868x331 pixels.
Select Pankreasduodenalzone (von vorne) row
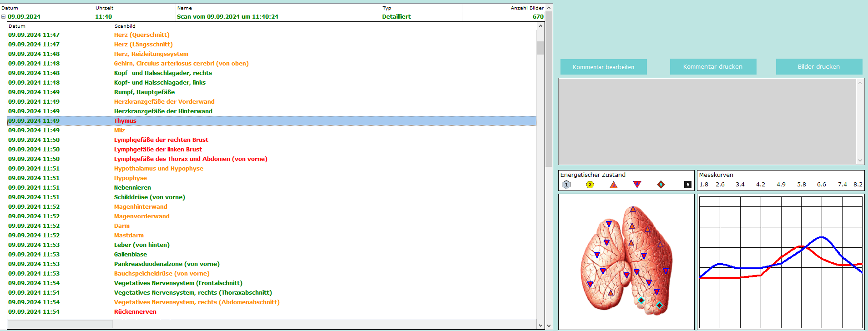click(x=272, y=264)
